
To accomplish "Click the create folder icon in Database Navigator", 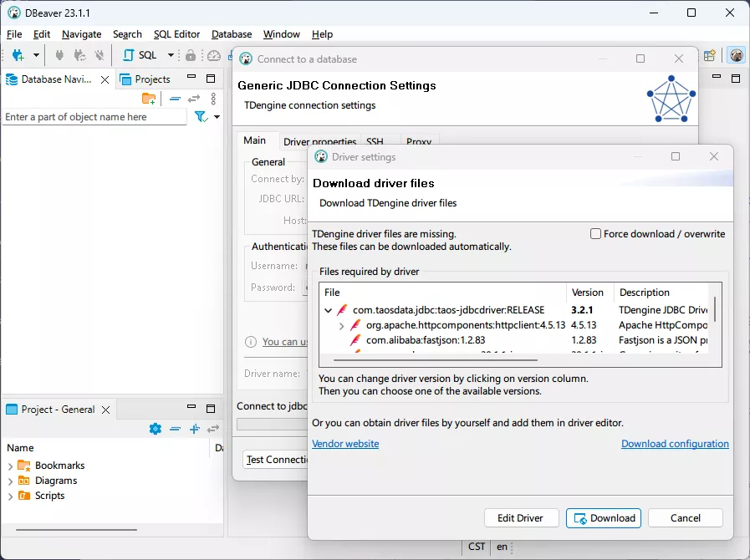I will point(149,99).
